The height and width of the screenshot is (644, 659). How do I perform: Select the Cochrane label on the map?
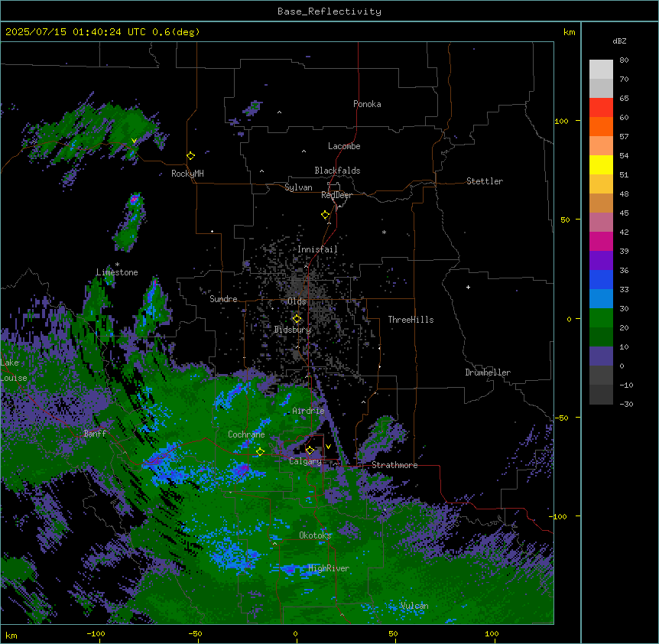point(246,434)
